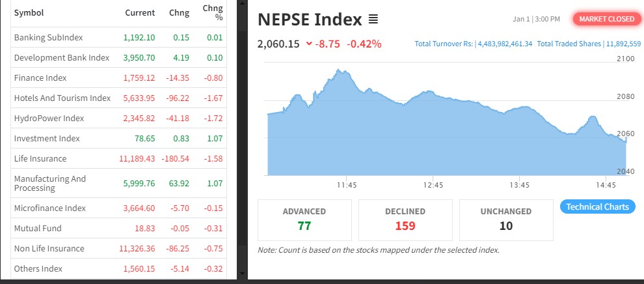Click the Symbol column header
The width and height of the screenshot is (644, 284).
pos(29,12)
